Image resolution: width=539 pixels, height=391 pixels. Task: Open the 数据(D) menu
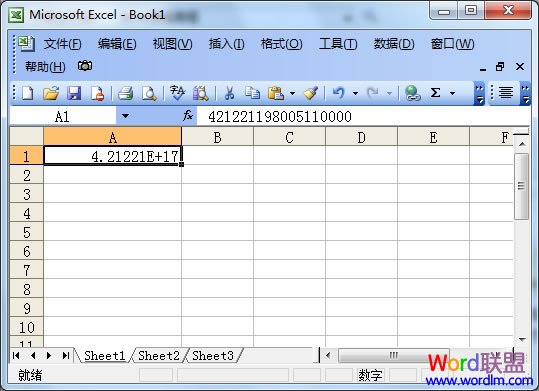tap(394, 44)
